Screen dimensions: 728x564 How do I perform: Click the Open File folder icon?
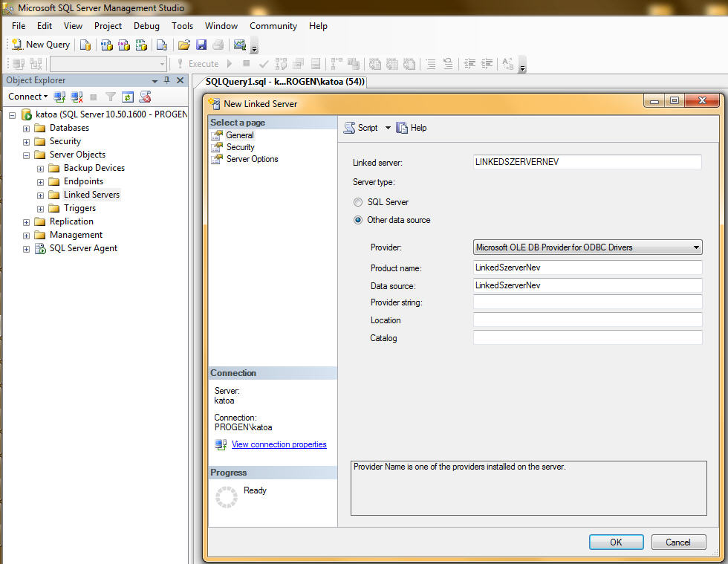coord(184,45)
